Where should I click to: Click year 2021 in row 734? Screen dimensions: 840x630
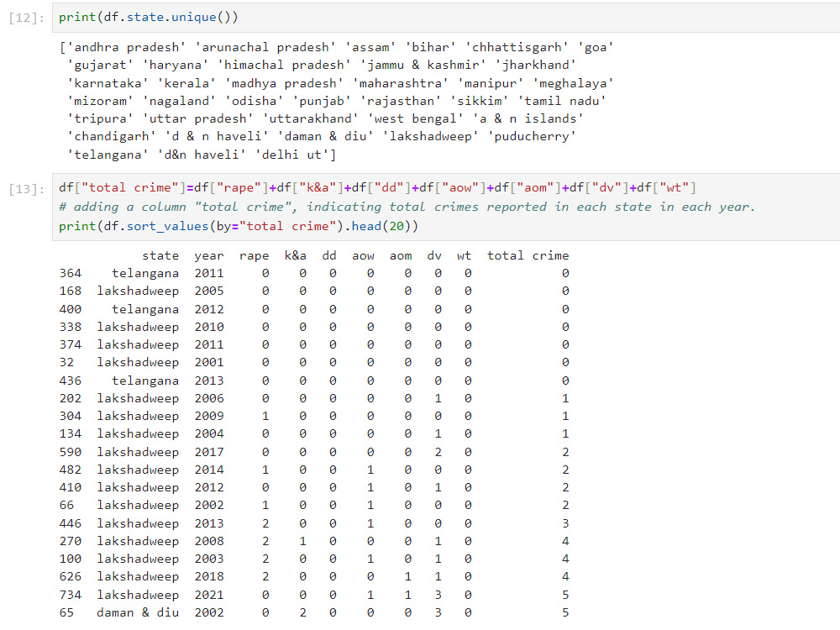[209, 595]
